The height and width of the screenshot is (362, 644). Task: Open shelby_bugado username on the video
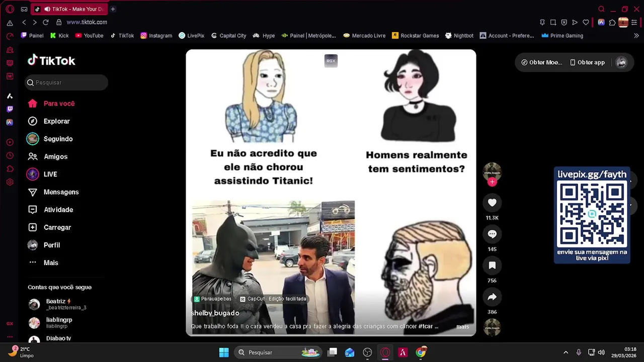point(215,313)
